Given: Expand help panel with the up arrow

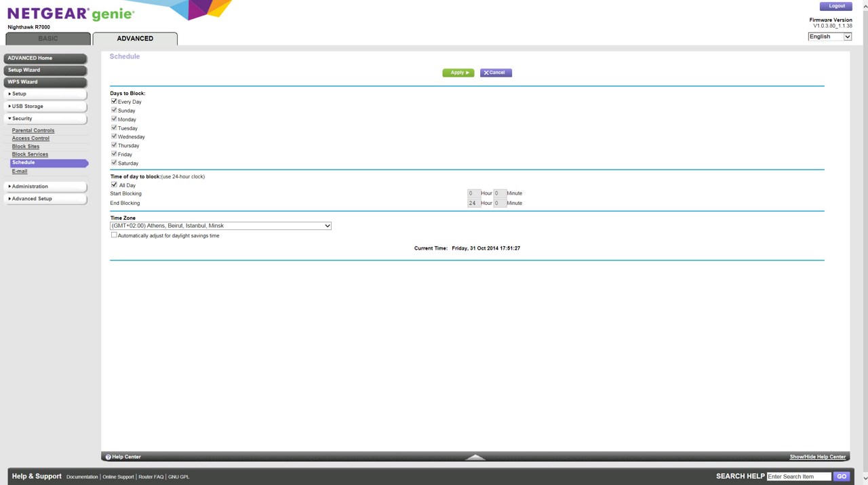Looking at the screenshot, I should click(x=475, y=457).
